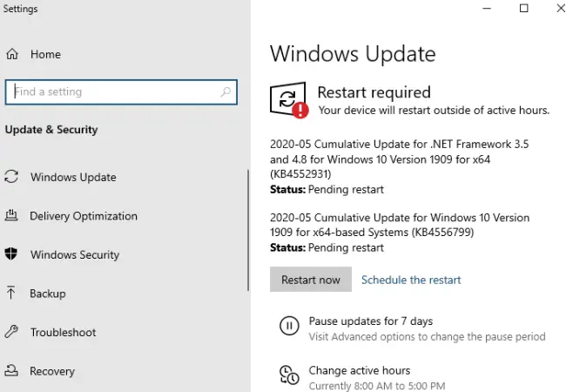The height and width of the screenshot is (392, 566).
Task: Click Schedule the restart link
Action: pyautogui.click(x=411, y=280)
